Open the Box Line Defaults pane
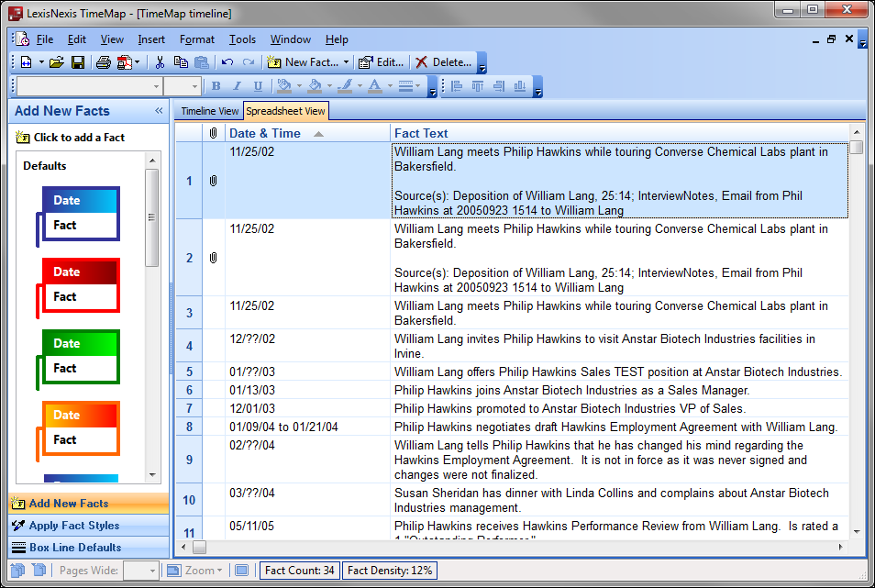This screenshot has height=588, width=875. coord(89,548)
